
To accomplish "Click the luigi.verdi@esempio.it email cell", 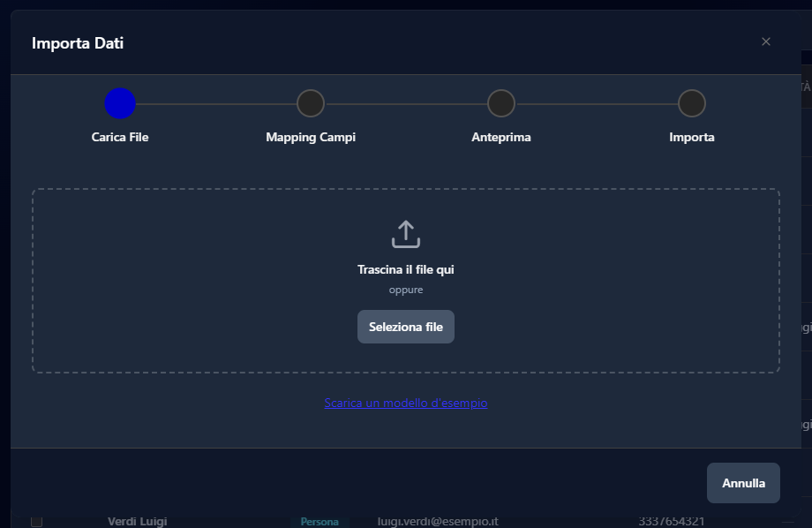I will [x=438, y=521].
